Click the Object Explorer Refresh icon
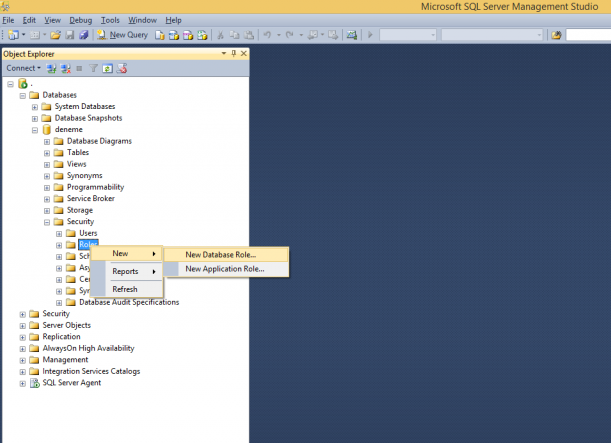The image size is (611, 443). click(x=107, y=69)
